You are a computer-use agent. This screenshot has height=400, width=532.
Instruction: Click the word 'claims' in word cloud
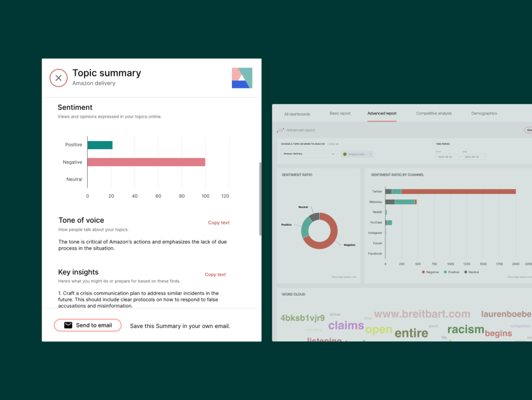(x=346, y=325)
